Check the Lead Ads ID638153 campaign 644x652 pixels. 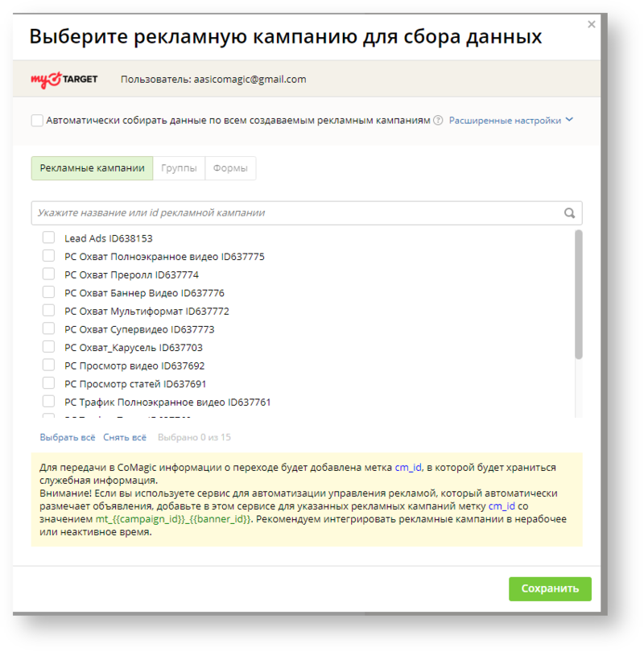click(x=48, y=238)
